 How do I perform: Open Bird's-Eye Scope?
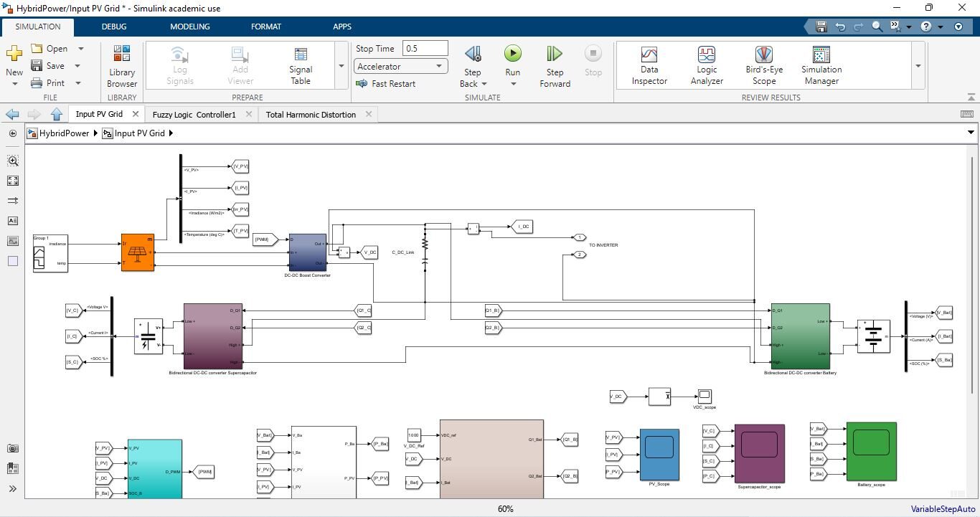(x=763, y=65)
